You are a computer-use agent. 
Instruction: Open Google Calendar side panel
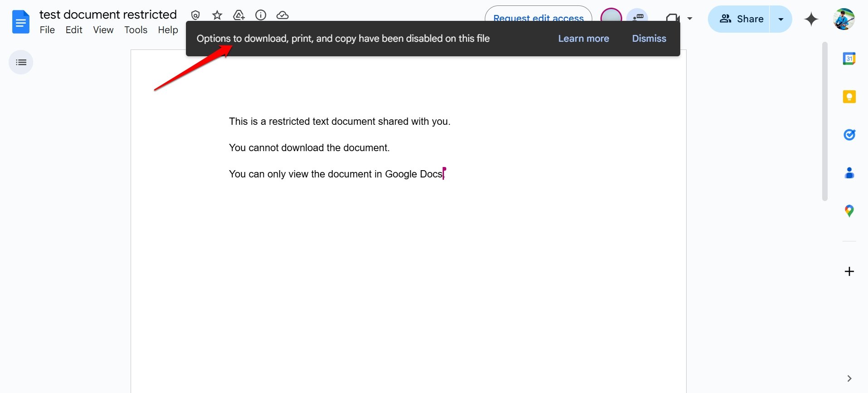coord(849,59)
